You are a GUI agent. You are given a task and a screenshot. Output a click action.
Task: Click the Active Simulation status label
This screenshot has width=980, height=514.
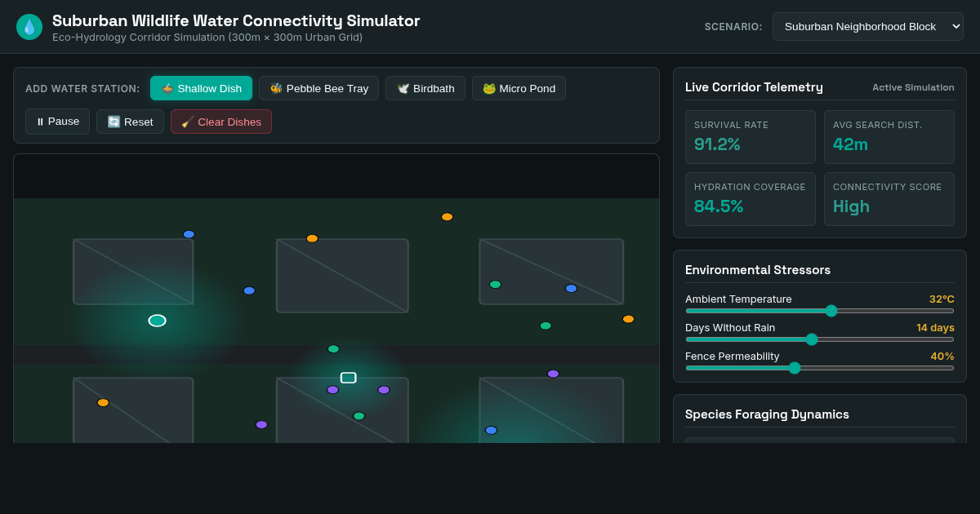pyautogui.click(x=913, y=87)
